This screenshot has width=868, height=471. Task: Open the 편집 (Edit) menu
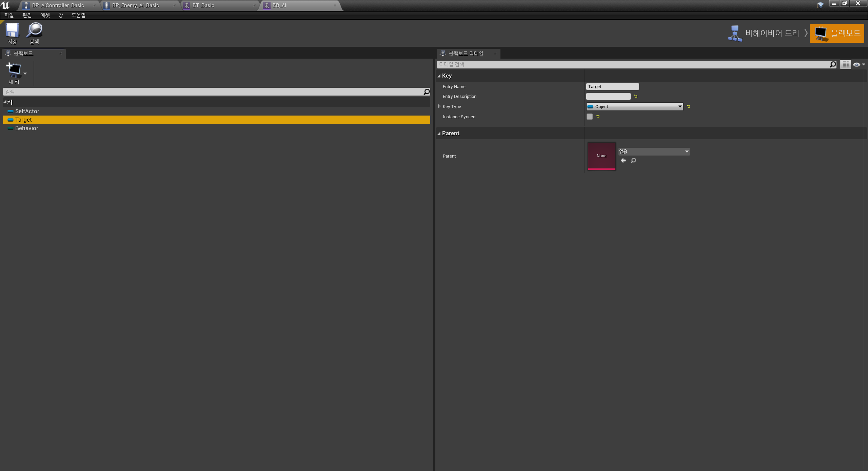(27, 15)
